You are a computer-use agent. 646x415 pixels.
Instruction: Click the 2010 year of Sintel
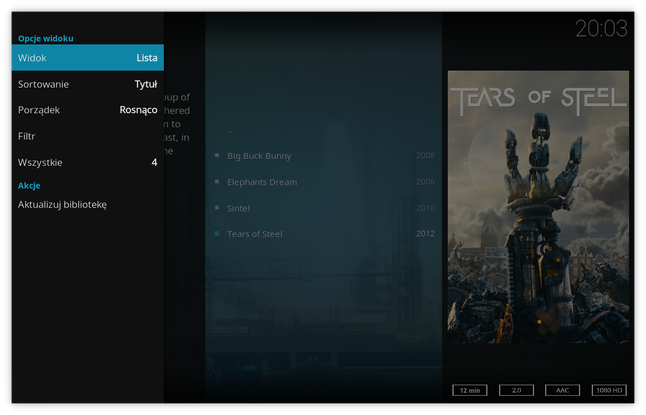point(425,208)
